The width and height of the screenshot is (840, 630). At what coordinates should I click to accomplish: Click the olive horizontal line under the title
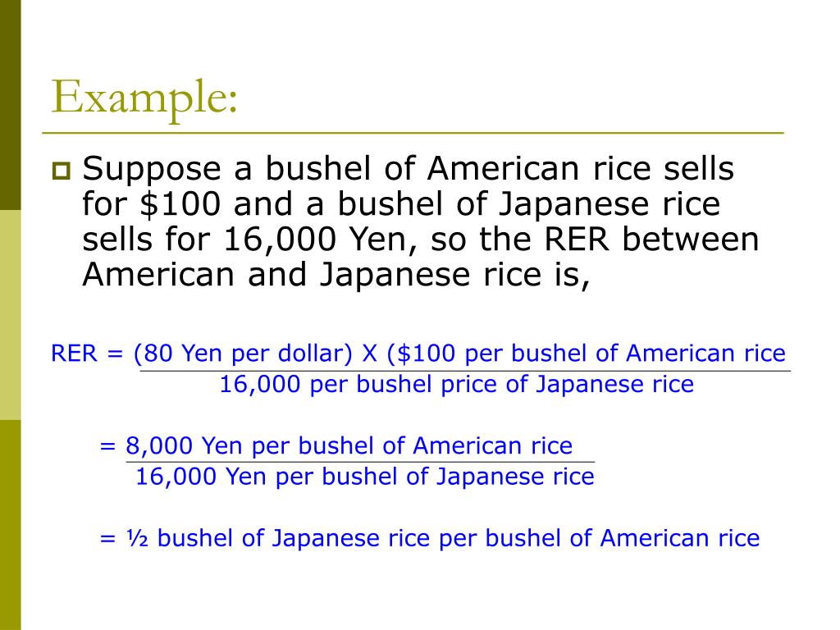tap(413, 132)
